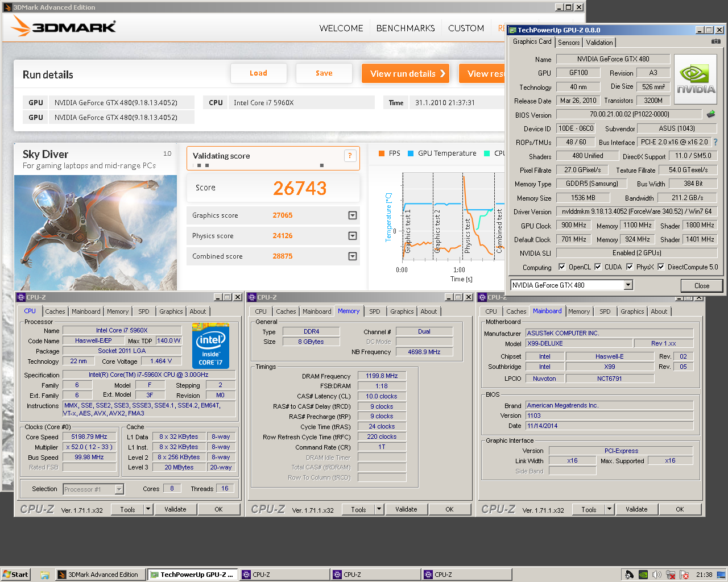
Task: Click the 3DMark logo in the header
Action: click(x=64, y=27)
